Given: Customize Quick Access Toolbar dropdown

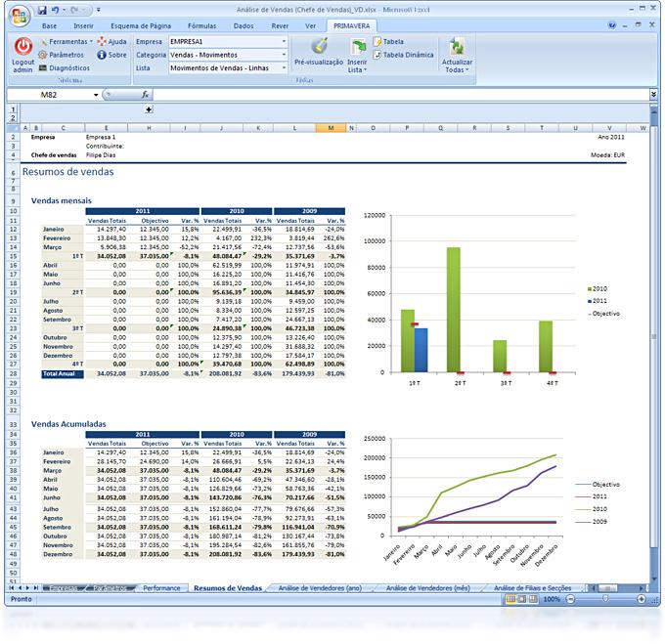Looking at the screenshot, I should point(98,10).
